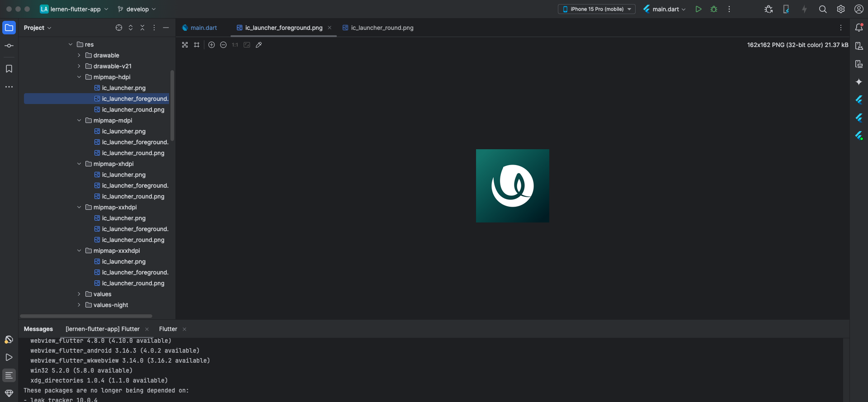The height and width of the screenshot is (402, 868).
Task: Click the Project tree horizontal scrollbar
Action: [86, 316]
